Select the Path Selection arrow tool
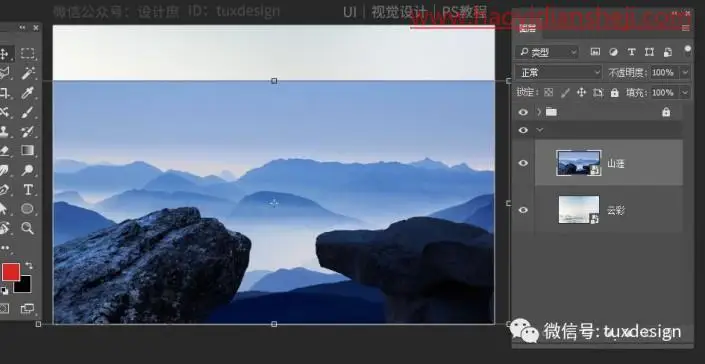 (x=3, y=209)
